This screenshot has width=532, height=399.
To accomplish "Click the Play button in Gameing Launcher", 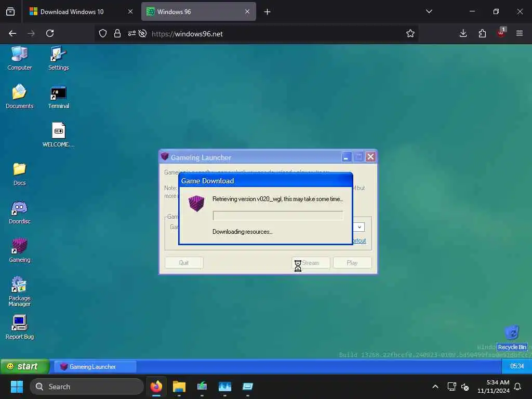I will (352, 262).
